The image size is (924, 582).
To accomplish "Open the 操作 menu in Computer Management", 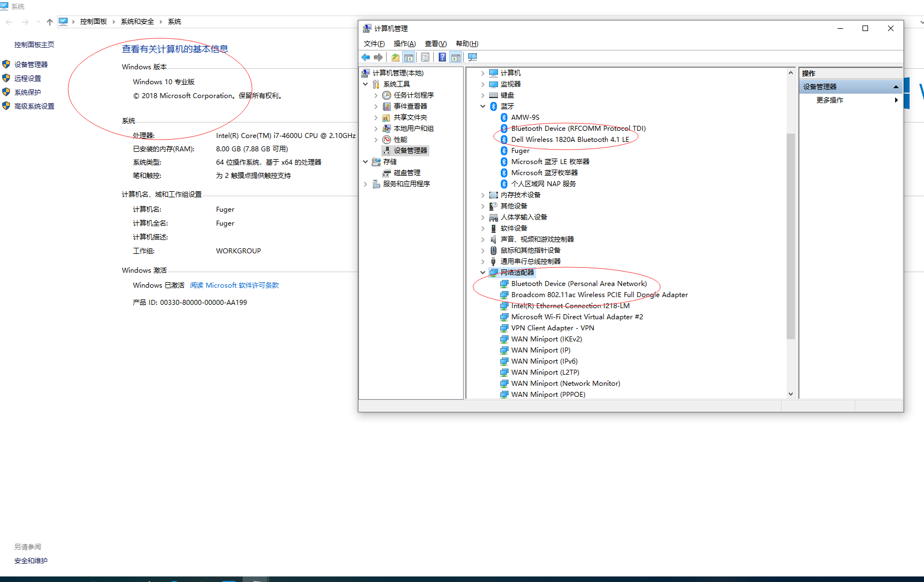I will point(405,43).
